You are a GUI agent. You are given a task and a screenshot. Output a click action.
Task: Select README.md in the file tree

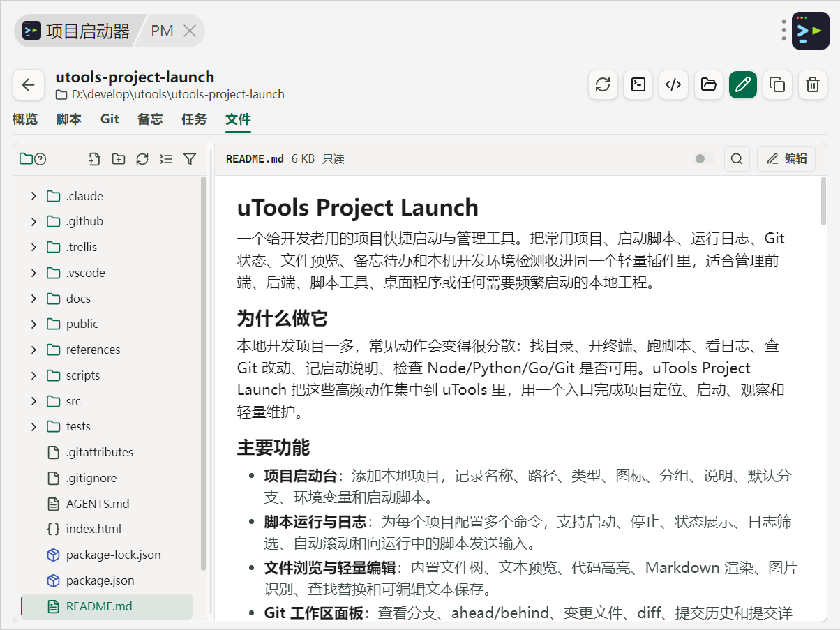coord(107,606)
